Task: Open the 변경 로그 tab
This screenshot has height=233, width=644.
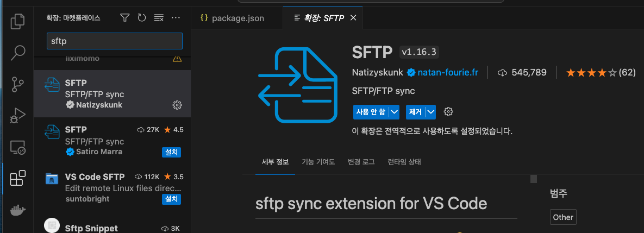Action: [361, 162]
